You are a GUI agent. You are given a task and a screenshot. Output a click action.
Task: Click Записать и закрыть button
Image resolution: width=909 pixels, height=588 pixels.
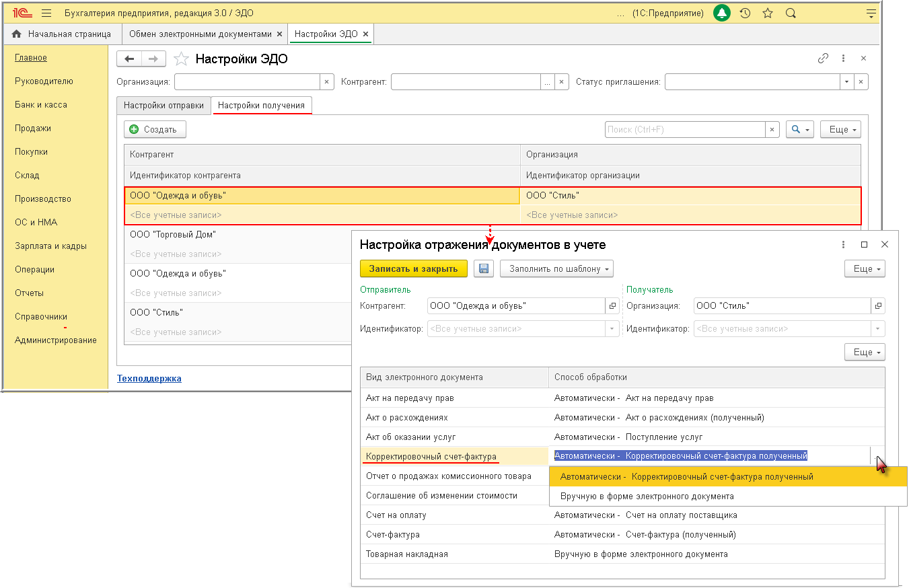[x=414, y=268]
